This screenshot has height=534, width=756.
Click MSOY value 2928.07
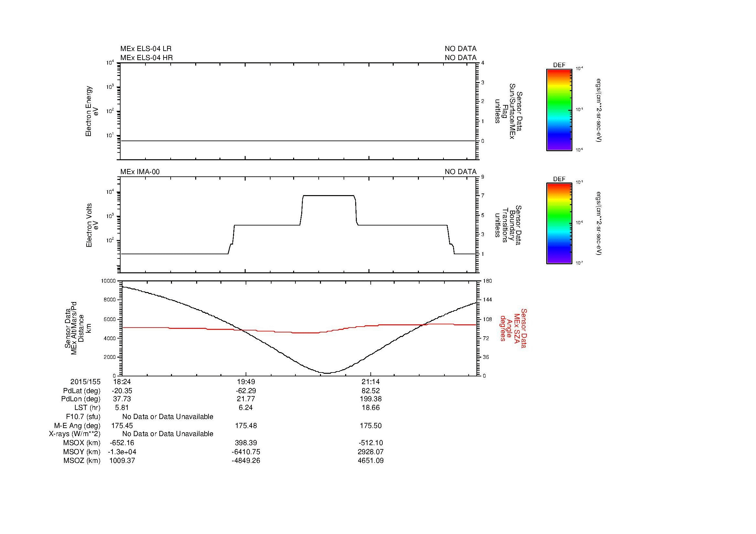371,452
